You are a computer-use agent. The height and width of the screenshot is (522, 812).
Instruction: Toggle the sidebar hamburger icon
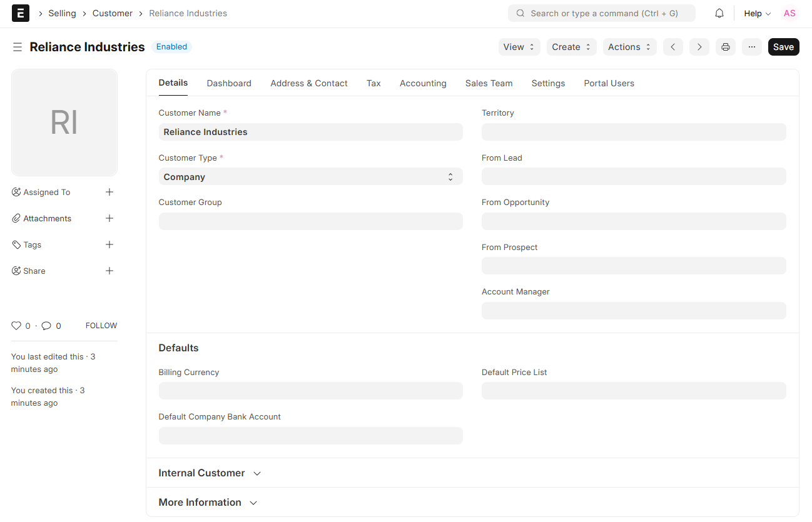tap(18, 47)
